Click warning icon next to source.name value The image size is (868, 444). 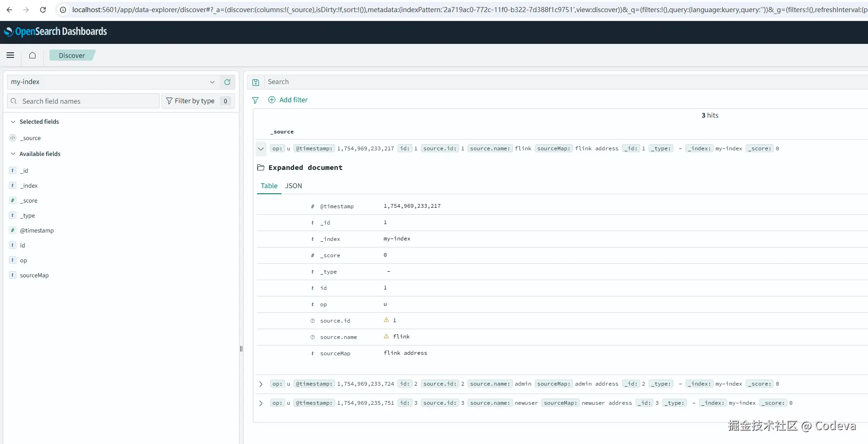(x=386, y=336)
